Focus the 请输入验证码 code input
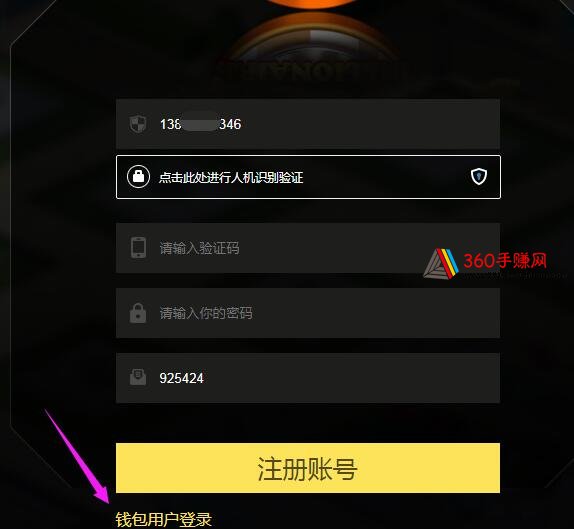This screenshot has height=529, width=574. click(308, 248)
